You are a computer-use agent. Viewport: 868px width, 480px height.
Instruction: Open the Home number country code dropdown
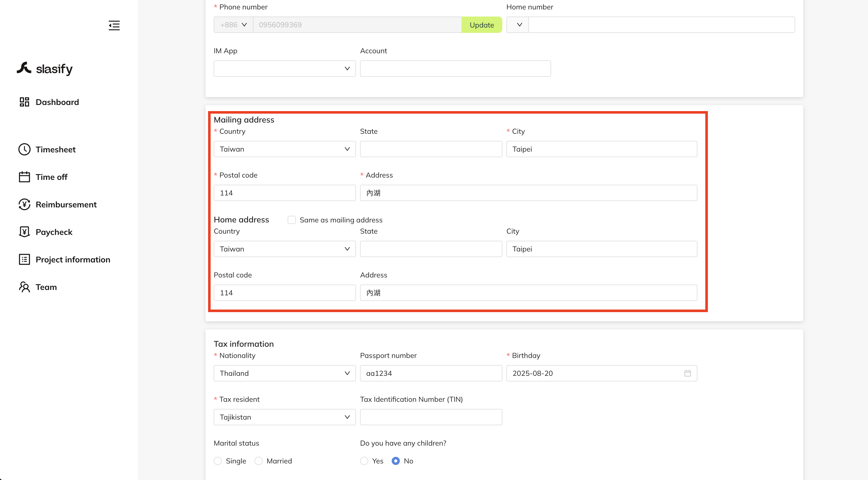tap(518, 25)
